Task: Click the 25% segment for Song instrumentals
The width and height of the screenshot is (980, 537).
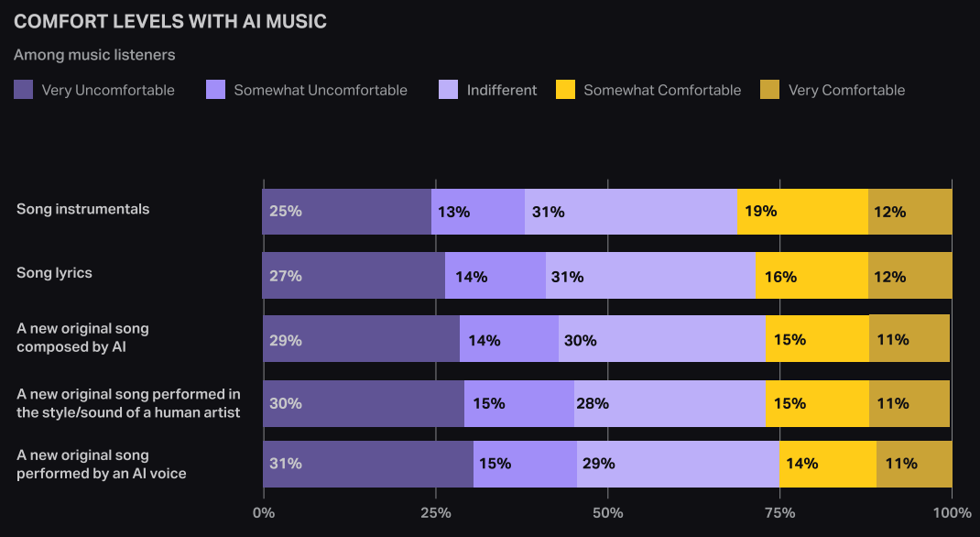Action: (x=346, y=212)
